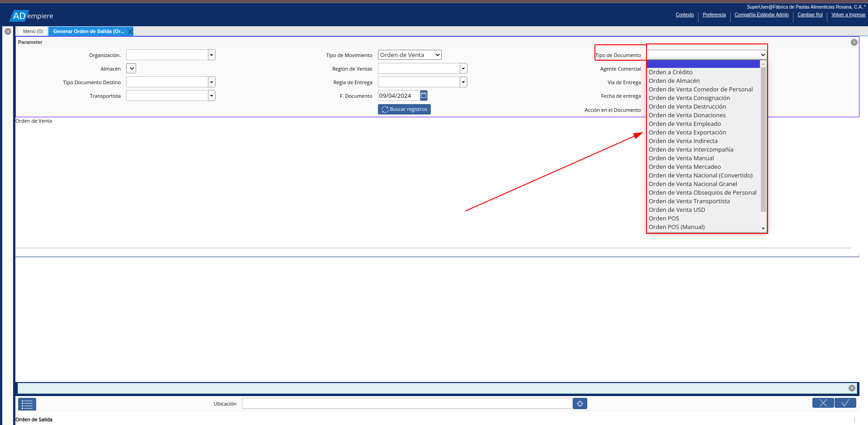868x425 pixels.
Task: Switch to the Menú (0) tab
Action: pos(33,31)
